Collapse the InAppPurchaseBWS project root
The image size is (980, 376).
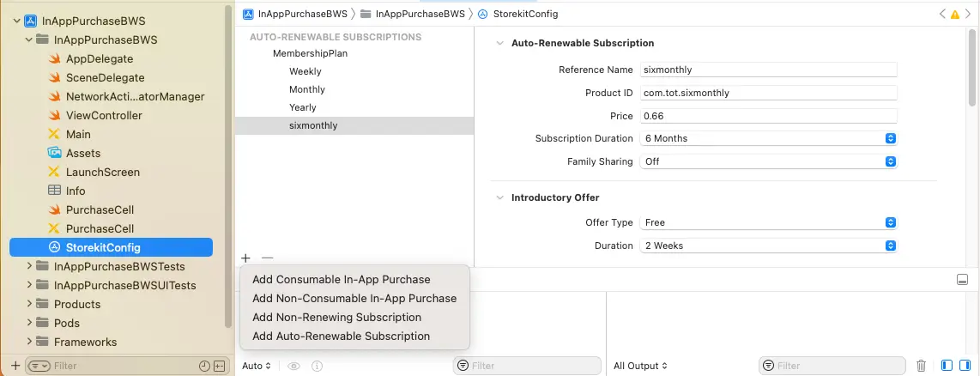click(17, 21)
